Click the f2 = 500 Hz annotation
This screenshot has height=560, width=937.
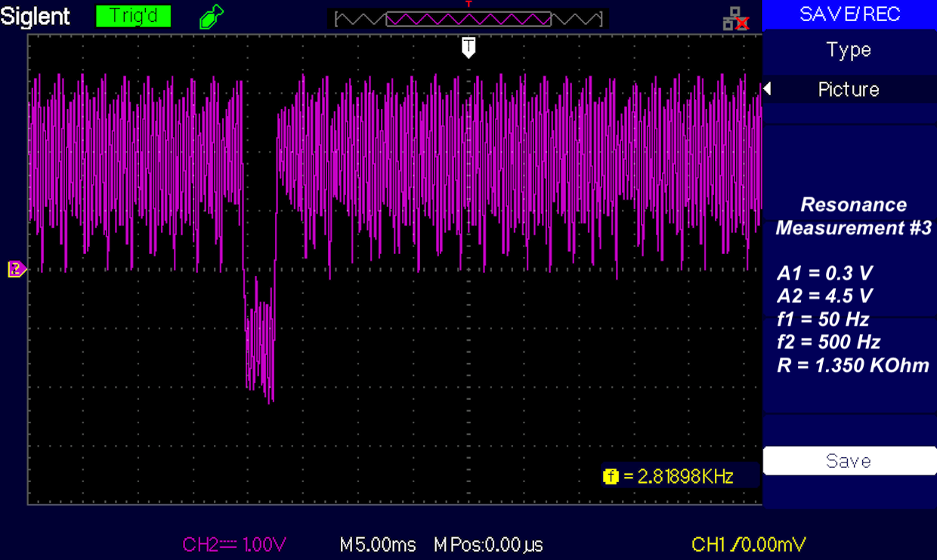828,342
